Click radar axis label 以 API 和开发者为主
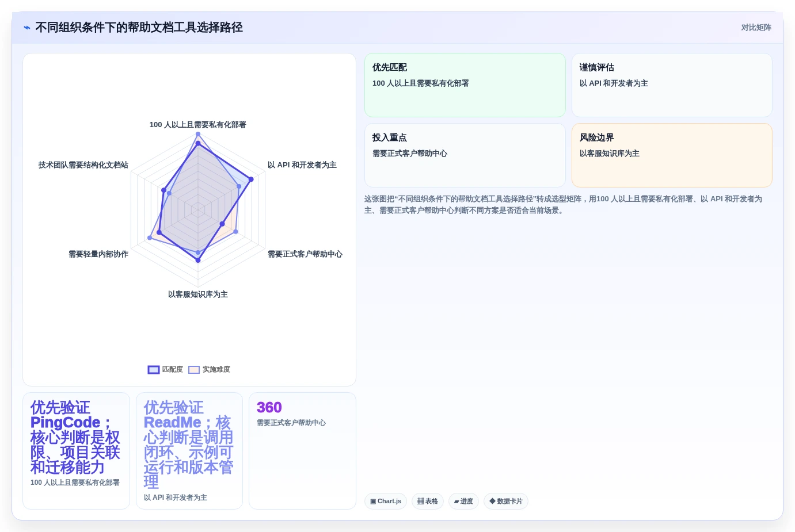795x532 pixels. coord(302,165)
